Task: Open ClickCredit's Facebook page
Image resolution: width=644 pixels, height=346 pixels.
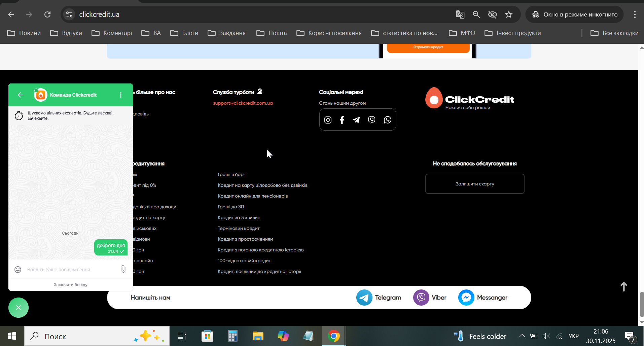Action: (342, 120)
